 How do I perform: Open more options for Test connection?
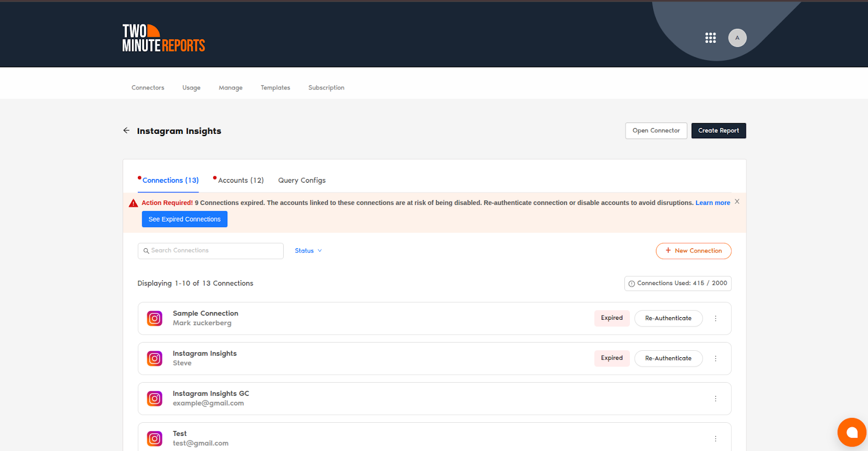[x=716, y=439]
